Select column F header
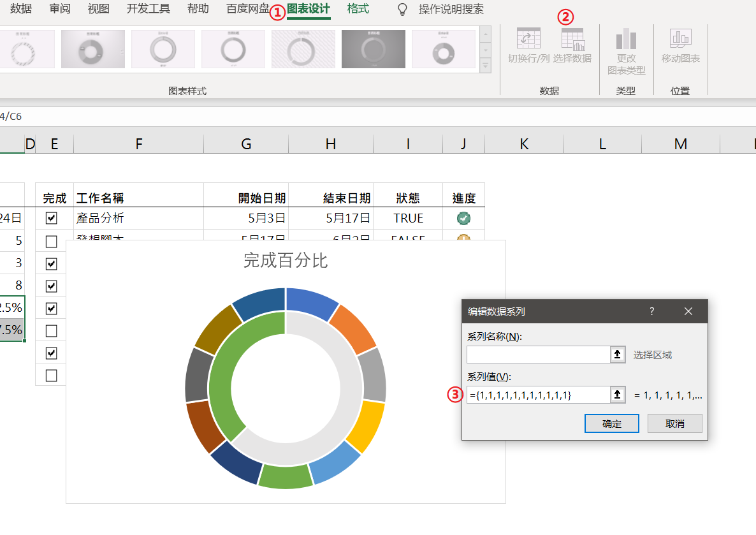 [139, 143]
